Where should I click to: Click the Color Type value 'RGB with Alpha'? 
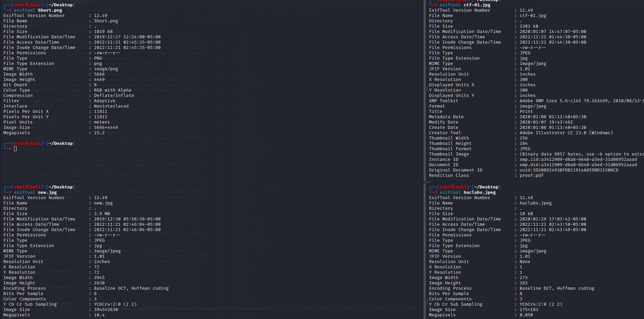click(113, 90)
